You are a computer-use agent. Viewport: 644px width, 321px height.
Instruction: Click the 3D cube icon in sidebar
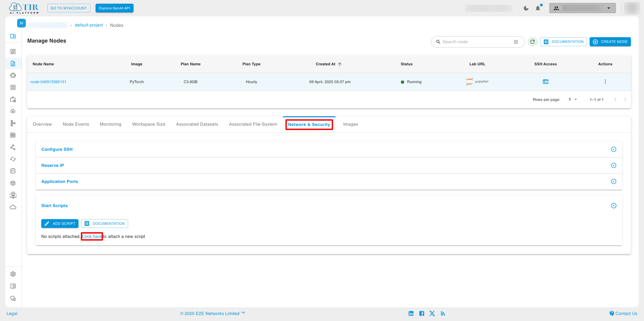pyautogui.click(x=13, y=183)
